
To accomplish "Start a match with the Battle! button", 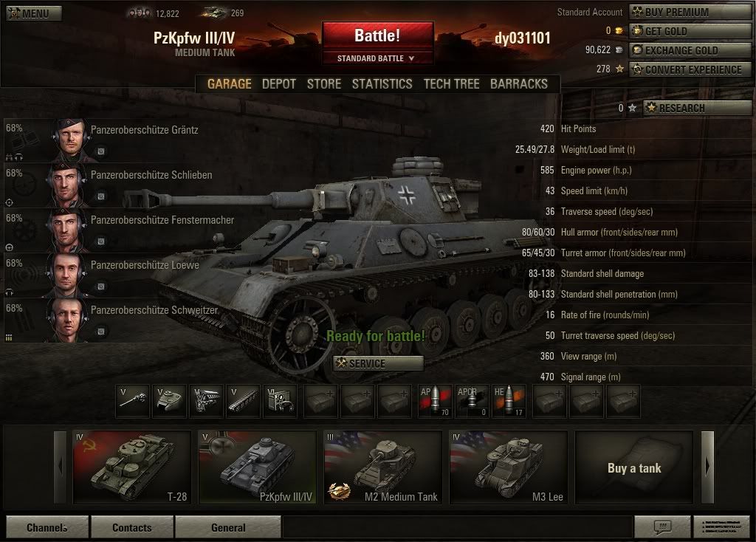I will coord(377,35).
